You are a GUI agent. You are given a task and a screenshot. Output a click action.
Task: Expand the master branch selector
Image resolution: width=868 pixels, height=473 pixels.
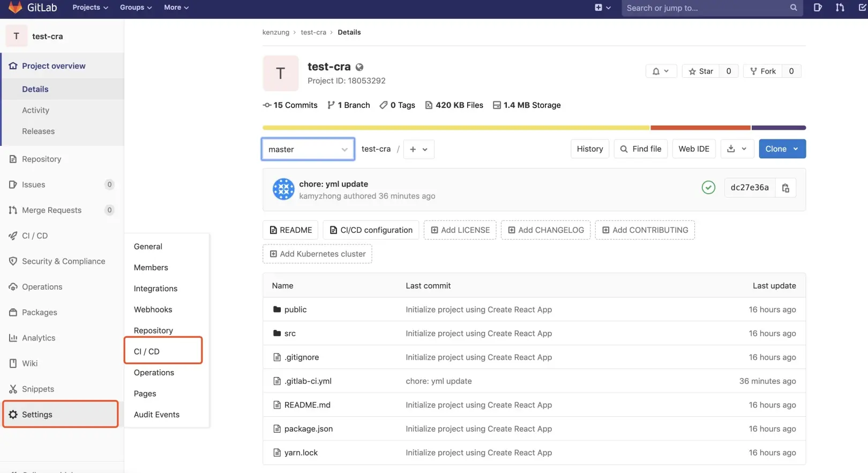308,149
